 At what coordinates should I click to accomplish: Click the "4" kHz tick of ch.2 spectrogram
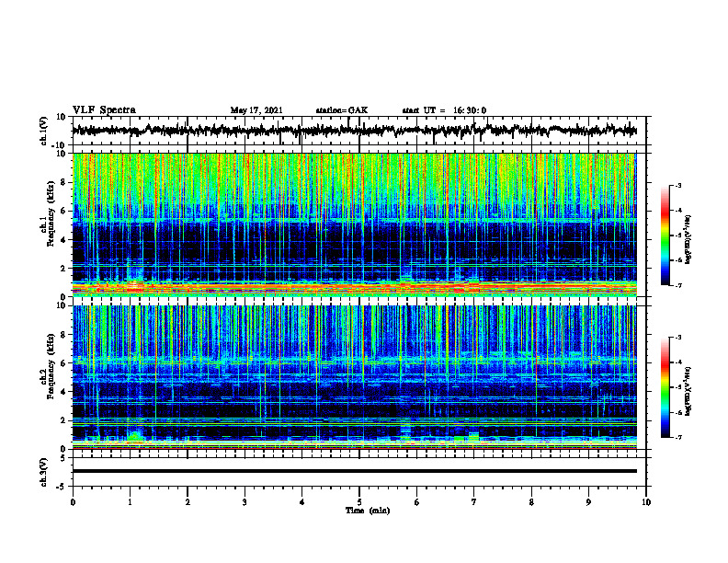pos(63,392)
